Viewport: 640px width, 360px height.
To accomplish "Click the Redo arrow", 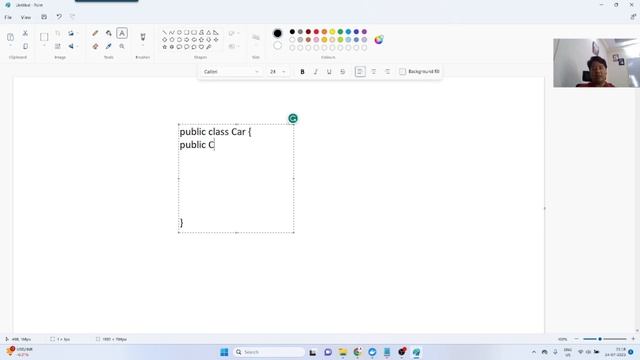I will (x=73, y=17).
